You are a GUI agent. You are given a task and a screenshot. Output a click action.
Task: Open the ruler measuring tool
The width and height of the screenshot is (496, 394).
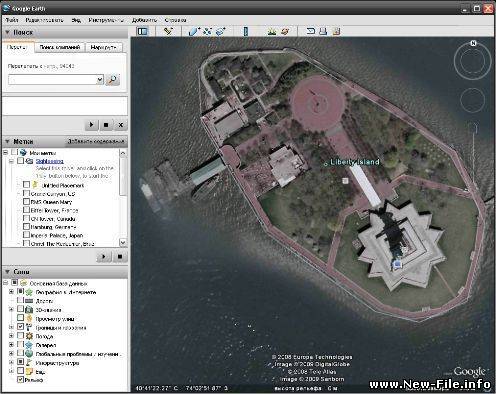[x=246, y=31]
